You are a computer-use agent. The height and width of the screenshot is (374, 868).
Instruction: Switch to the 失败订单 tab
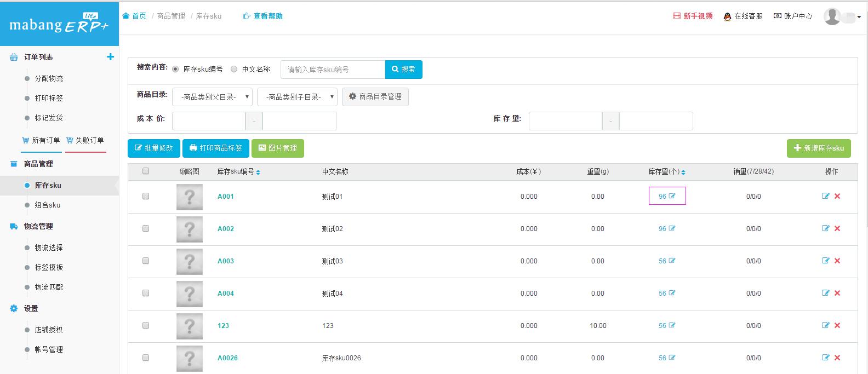coord(85,141)
